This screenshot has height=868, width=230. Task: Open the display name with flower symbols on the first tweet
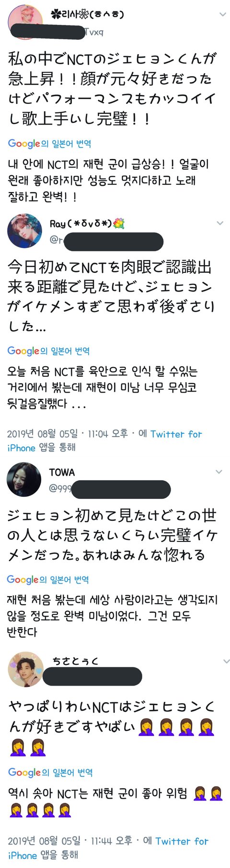coord(87,14)
